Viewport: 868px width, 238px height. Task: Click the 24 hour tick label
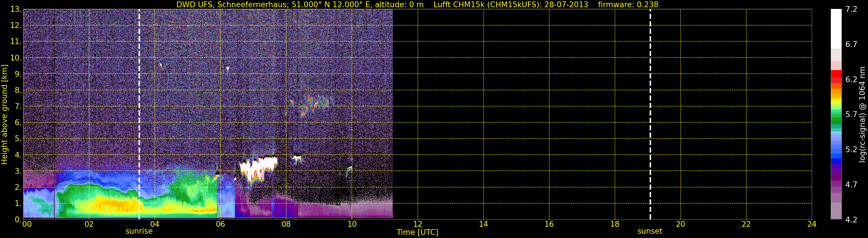812,224
